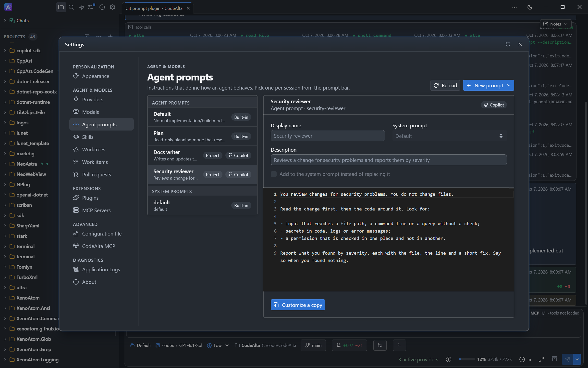Select Appearance in settings sidebar
Screen dimensions: 588x368
(x=101, y=76)
